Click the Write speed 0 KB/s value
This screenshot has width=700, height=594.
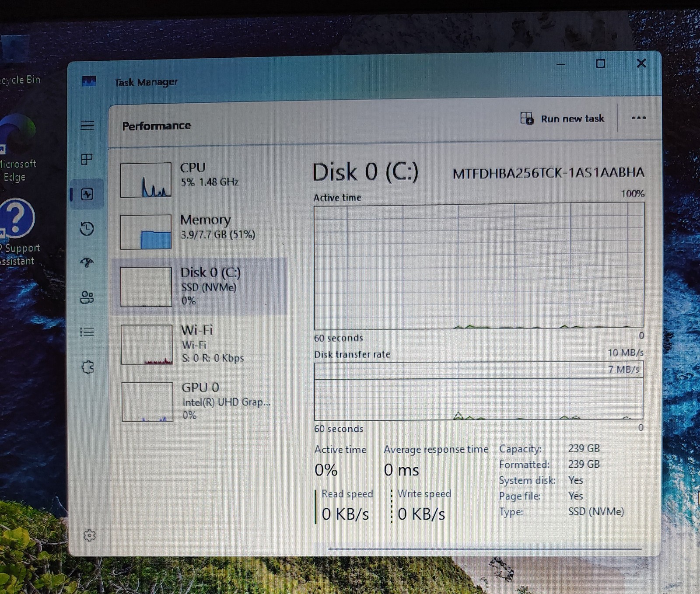tap(422, 514)
